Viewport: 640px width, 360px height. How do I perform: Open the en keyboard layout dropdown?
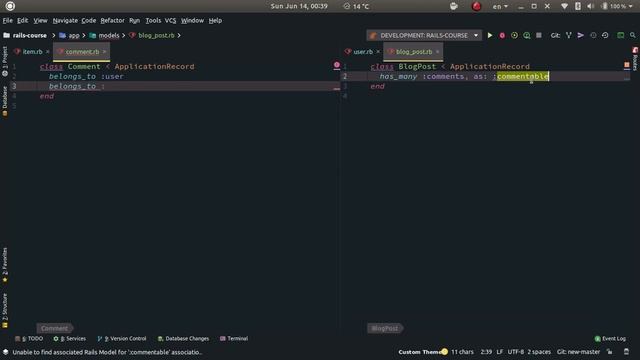tap(500, 6)
